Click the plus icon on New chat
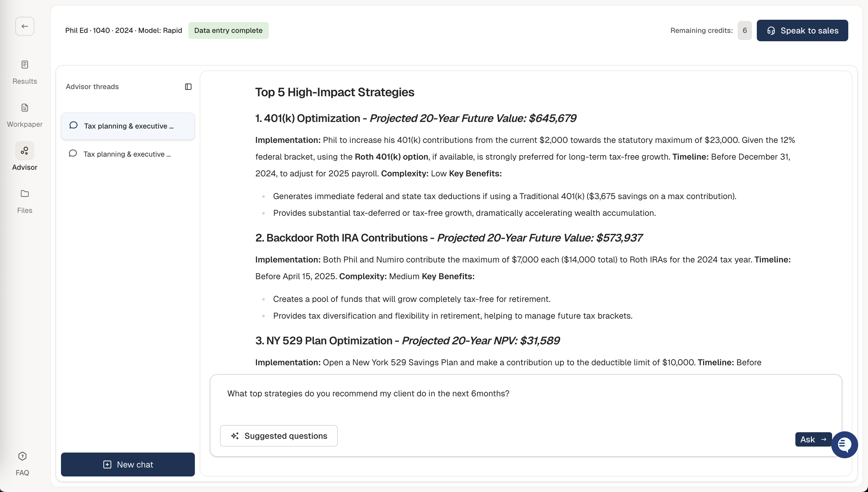 click(x=107, y=464)
